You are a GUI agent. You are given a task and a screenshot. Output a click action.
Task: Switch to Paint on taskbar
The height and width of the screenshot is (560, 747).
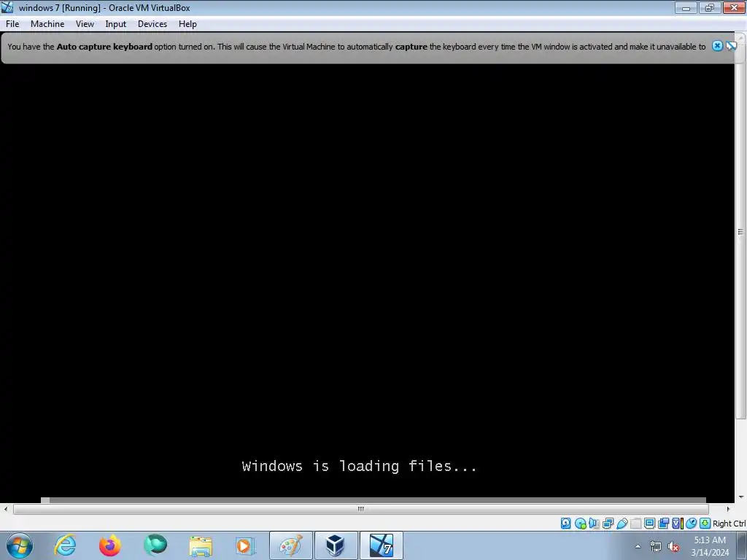tap(290, 545)
